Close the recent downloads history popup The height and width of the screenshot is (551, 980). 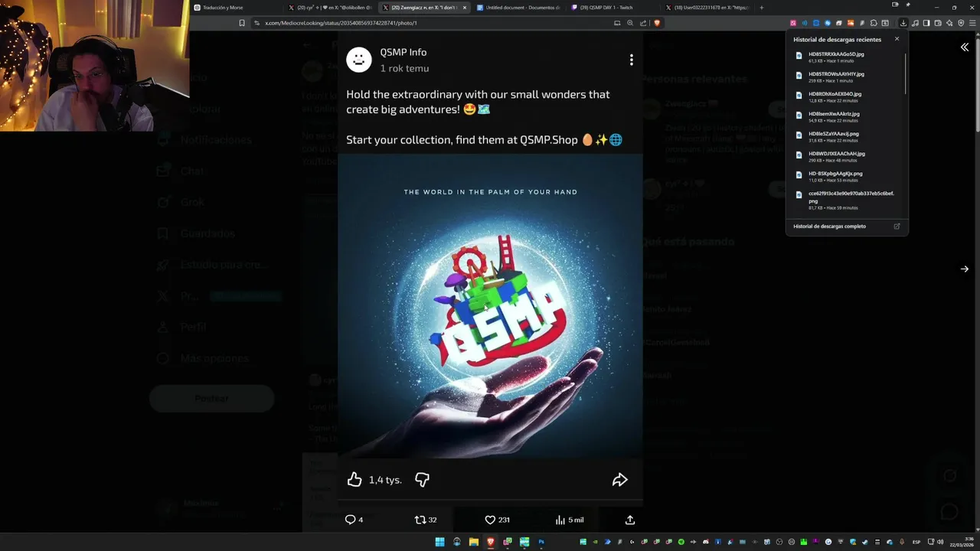tap(897, 39)
